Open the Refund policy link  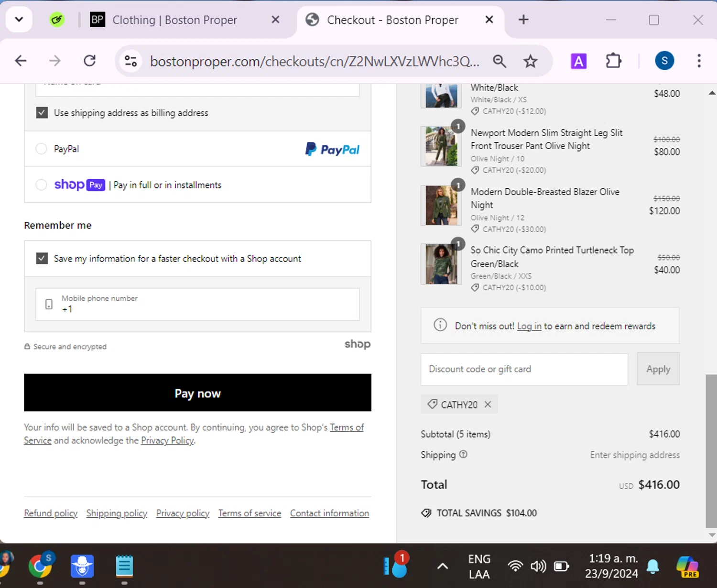pos(51,513)
